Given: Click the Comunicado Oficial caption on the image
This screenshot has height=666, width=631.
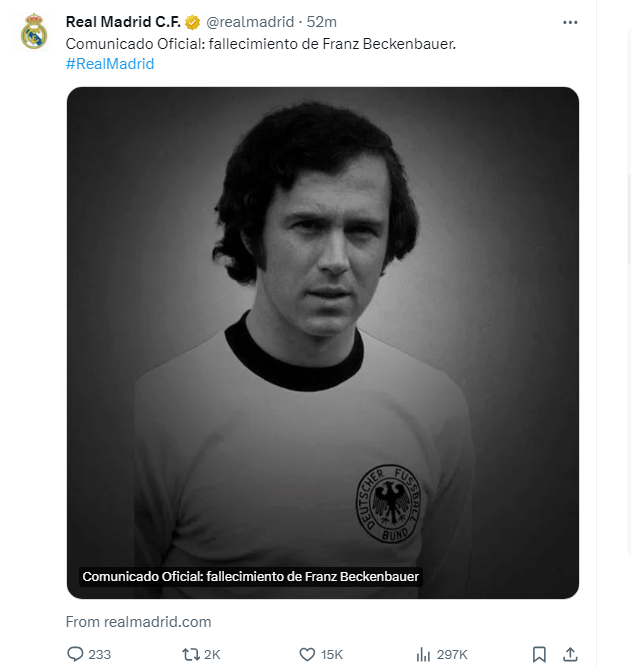Looking at the screenshot, I should coord(251,577).
